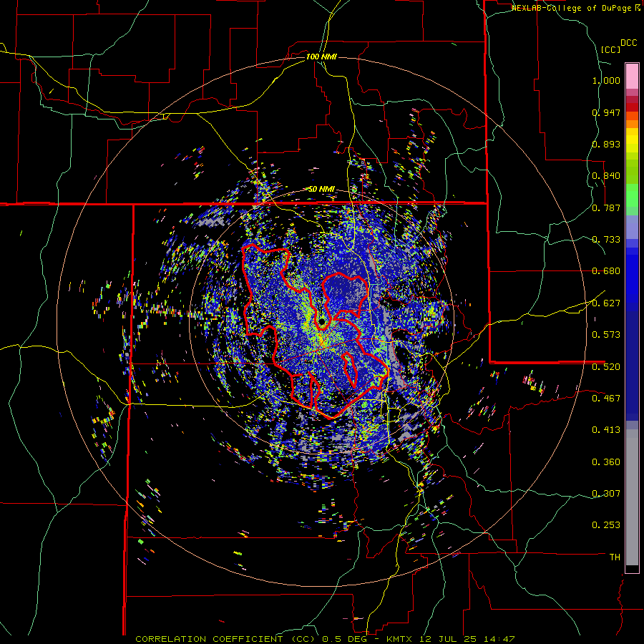
Task: Click the 0.253 legend value
Action: click(606, 526)
